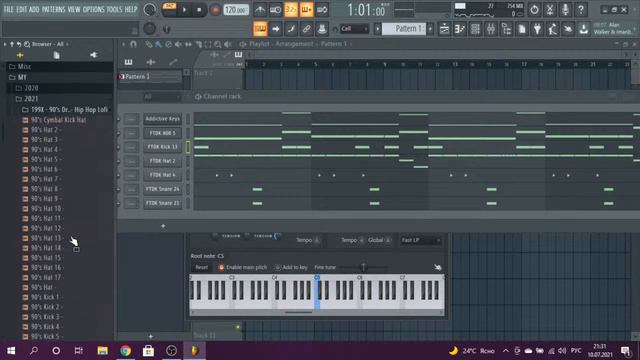Select Pattern 1 in the playlist picker

coord(149,76)
